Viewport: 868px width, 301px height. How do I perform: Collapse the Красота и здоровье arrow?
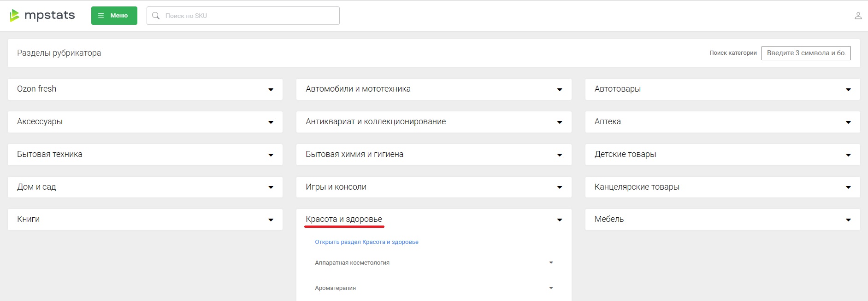[x=559, y=220]
